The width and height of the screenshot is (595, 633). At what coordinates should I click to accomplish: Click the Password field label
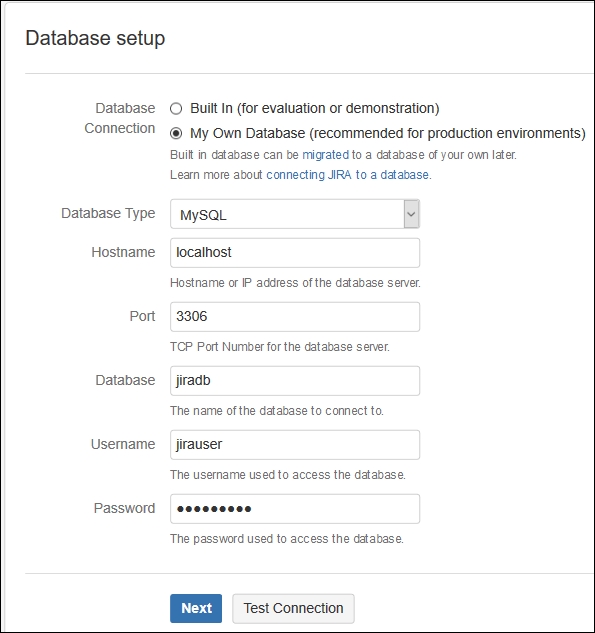pos(124,508)
